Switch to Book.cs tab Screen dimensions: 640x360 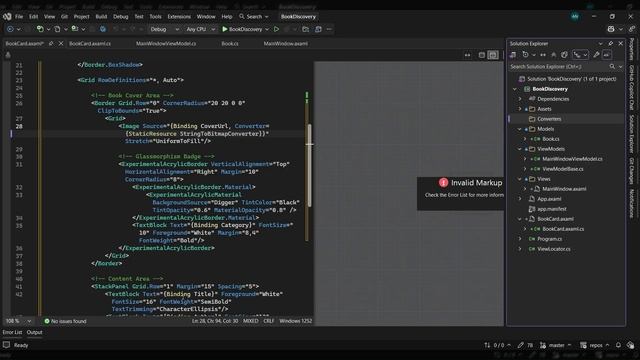click(230, 44)
